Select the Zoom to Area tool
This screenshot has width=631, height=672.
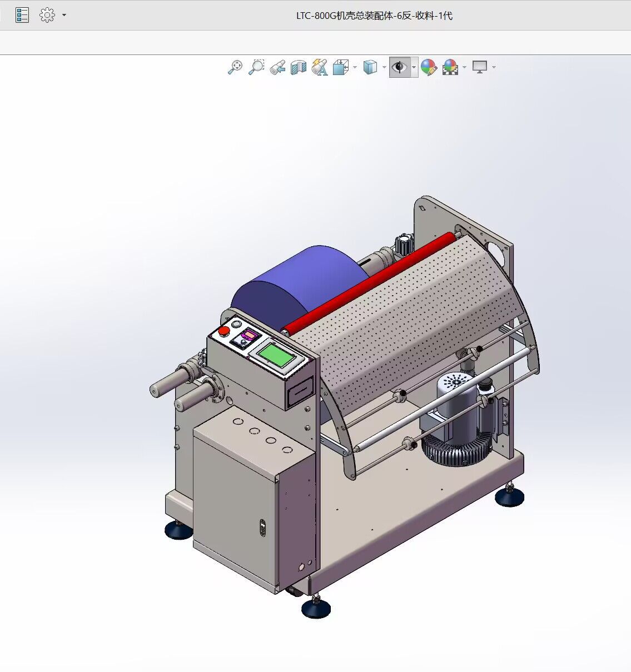click(256, 67)
